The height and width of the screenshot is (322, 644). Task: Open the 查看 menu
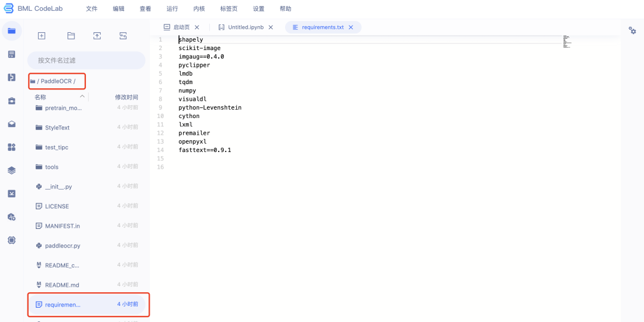(x=145, y=8)
